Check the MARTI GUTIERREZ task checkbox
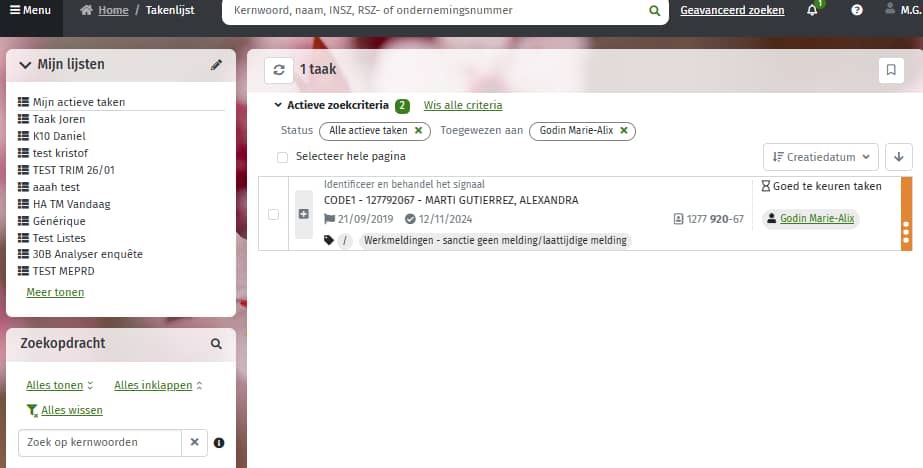923x468 pixels. pyautogui.click(x=273, y=214)
